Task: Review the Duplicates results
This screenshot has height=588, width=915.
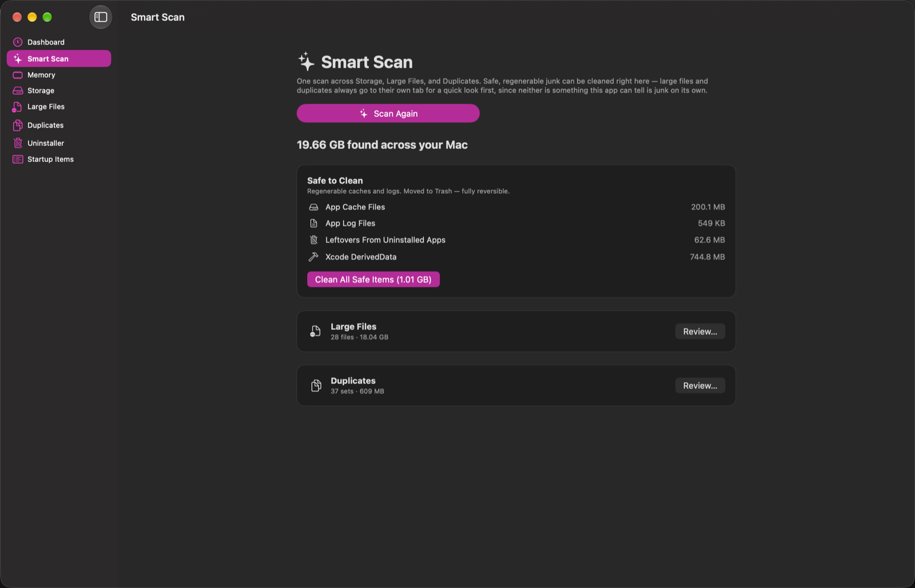Action: [700, 386]
